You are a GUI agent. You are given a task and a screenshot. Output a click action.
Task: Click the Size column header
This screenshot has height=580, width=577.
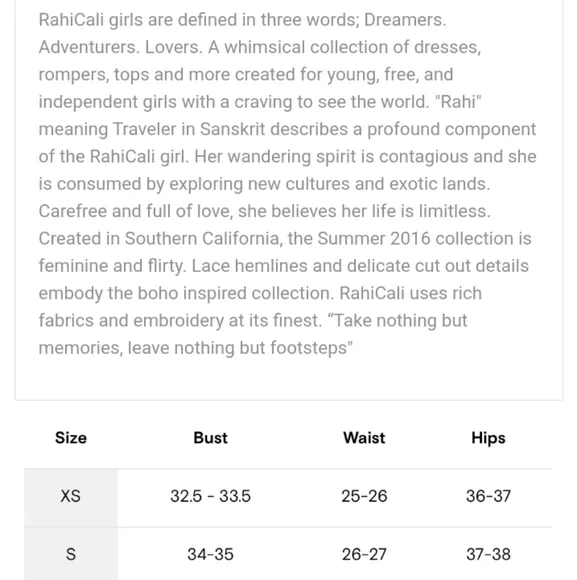coord(71,438)
